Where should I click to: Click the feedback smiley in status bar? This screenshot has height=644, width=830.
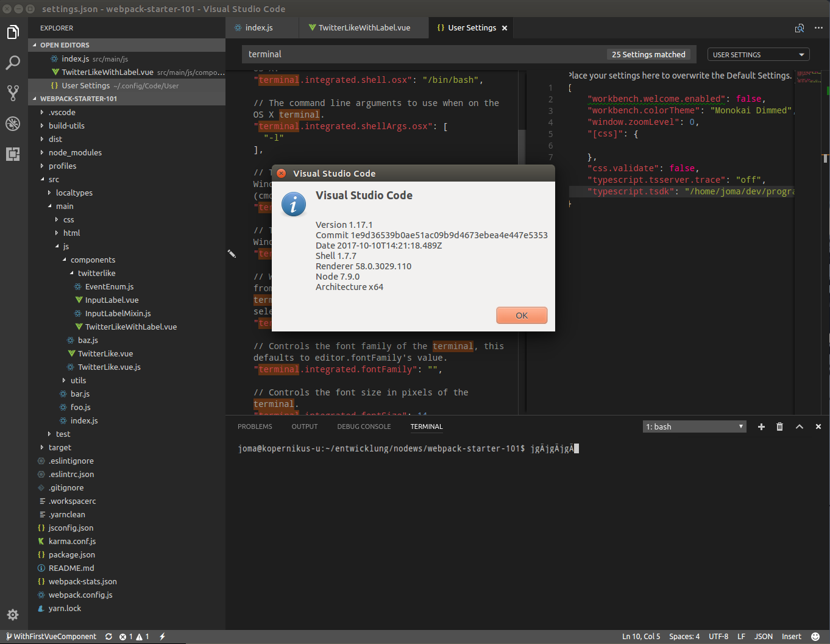815,637
